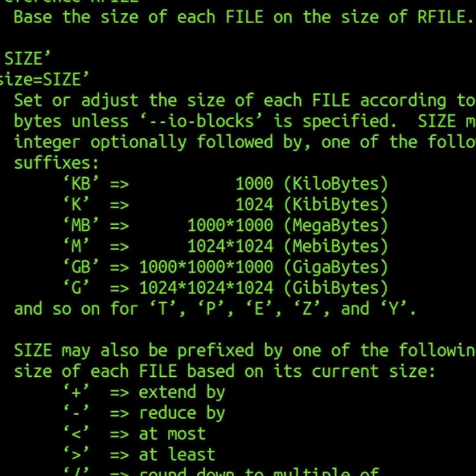Click the '<' prefix symbol
This screenshot has height=476, width=476.
pyautogui.click(x=76, y=434)
